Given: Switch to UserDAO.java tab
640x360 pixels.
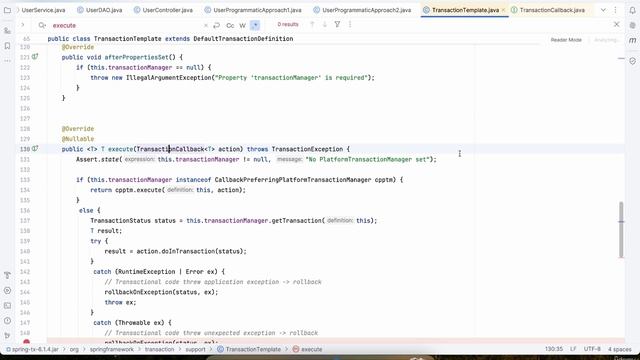Looking at the screenshot, I should pyautogui.click(x=100, y=10).
